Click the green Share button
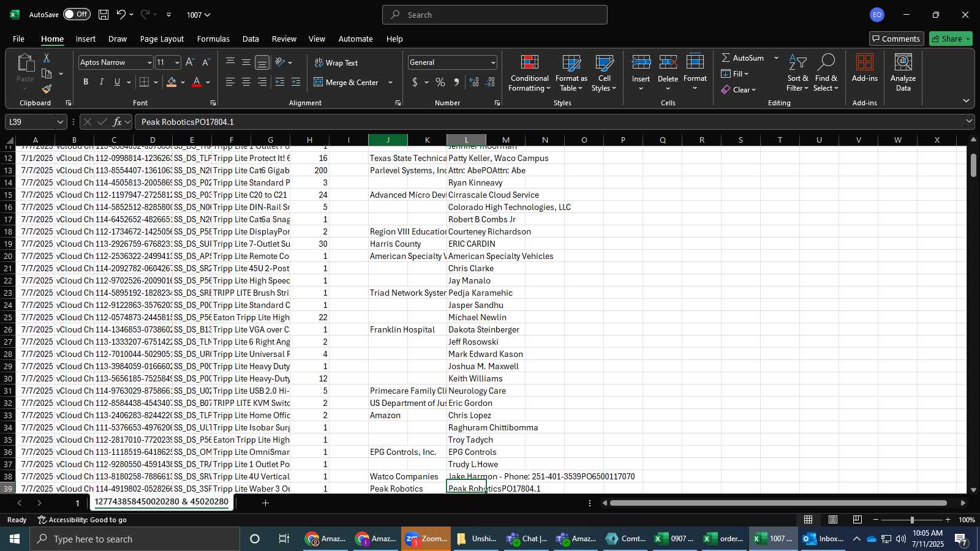This screenshot has width=980, height=551. (x=951, y=39)
